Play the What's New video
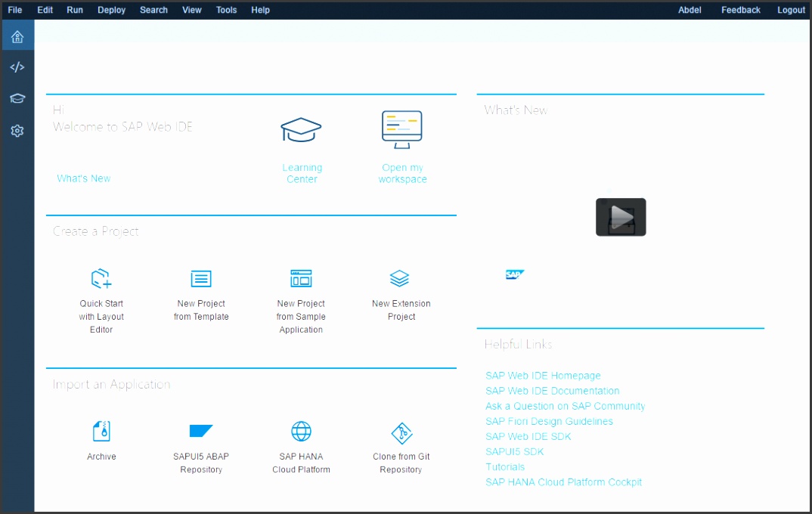 pos(620,217)
